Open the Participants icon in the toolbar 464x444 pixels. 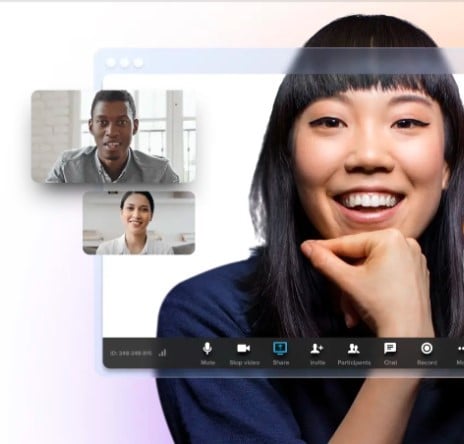(353, 349)
